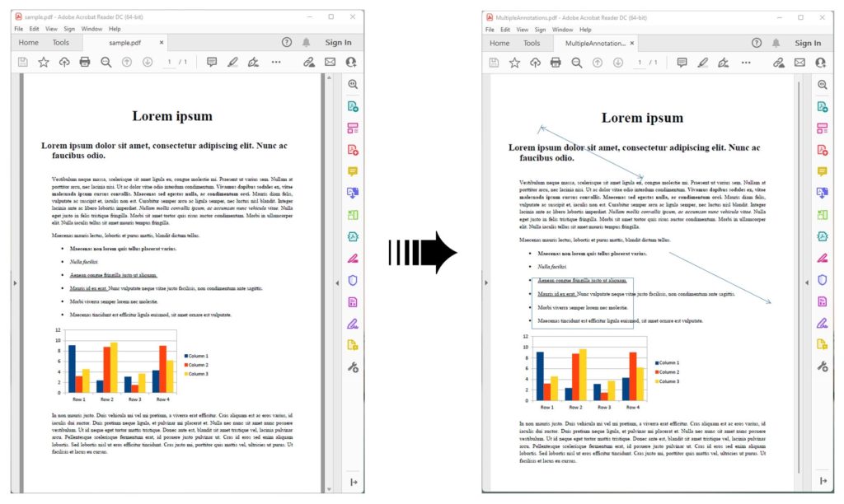Print the document in sample.pdf window
The width and height of the screenshot is (844, 504).
(85, 62)
